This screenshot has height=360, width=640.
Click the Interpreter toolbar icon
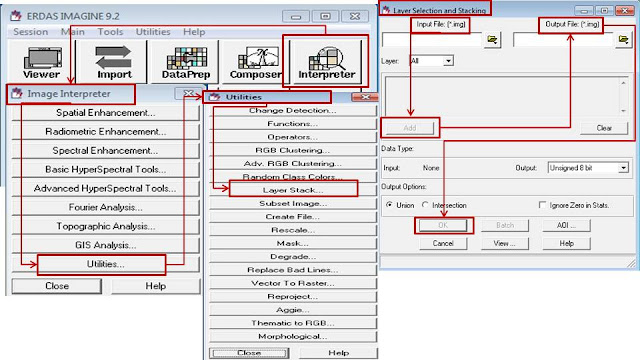327,62
